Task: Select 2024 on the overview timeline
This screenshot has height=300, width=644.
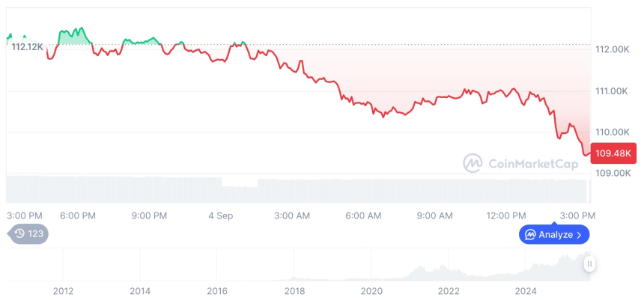Action: (526, 290)
